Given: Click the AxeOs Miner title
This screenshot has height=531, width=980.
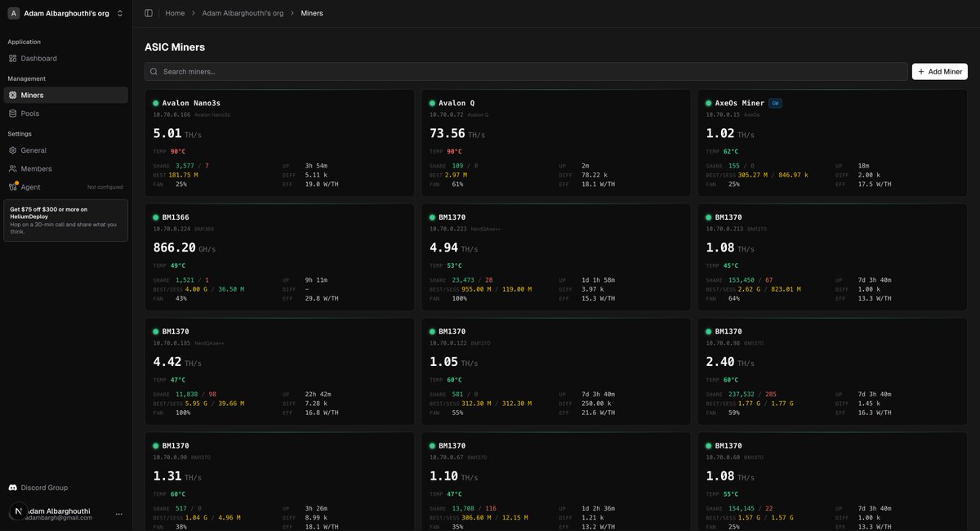Looking at the screenshot, I should click(740, 104).
